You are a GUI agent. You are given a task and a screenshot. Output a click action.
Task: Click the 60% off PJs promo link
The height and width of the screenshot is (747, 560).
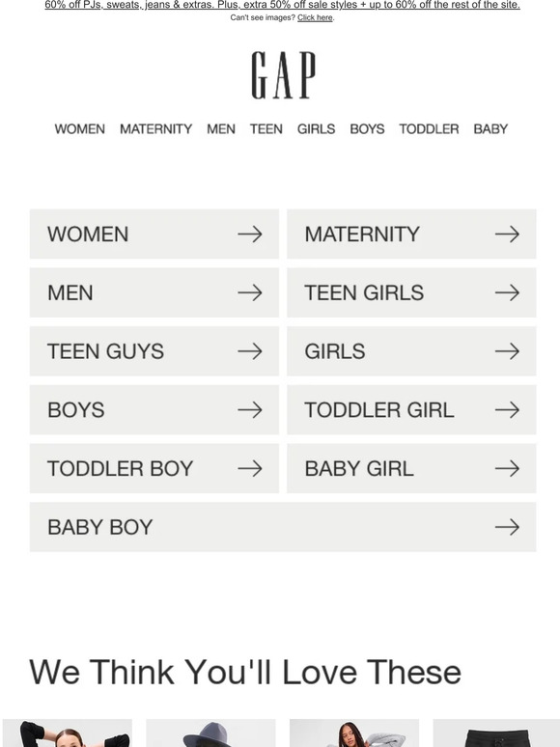(282, 5)
